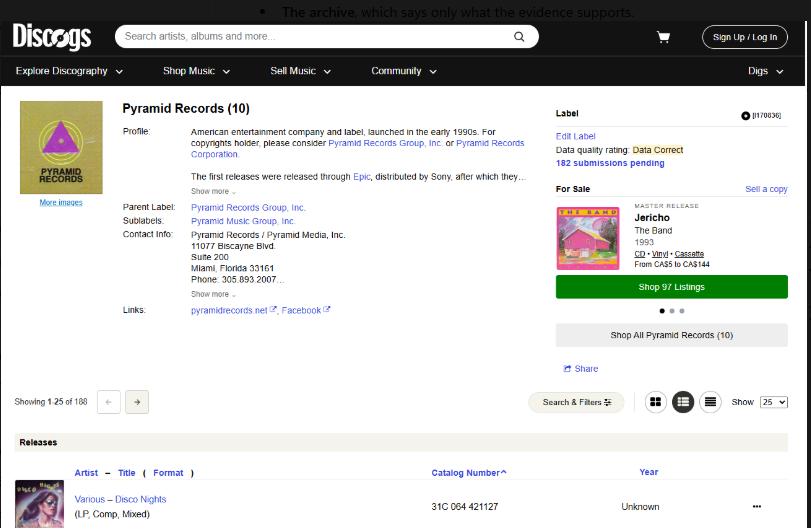Expand Community menu

[x=404, y=71]
